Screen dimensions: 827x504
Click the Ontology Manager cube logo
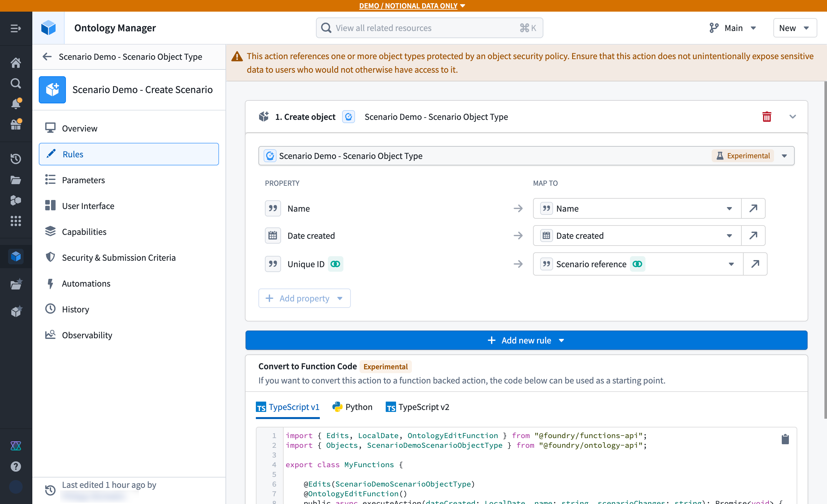tap(48, 28)
